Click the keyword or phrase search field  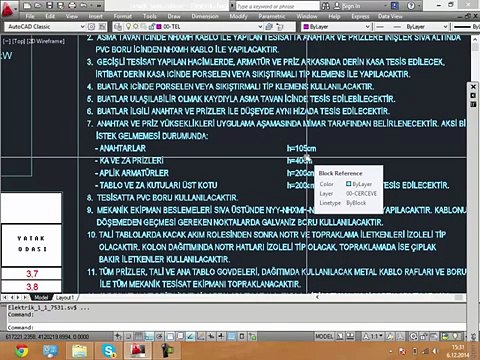[x=277, y=6]
